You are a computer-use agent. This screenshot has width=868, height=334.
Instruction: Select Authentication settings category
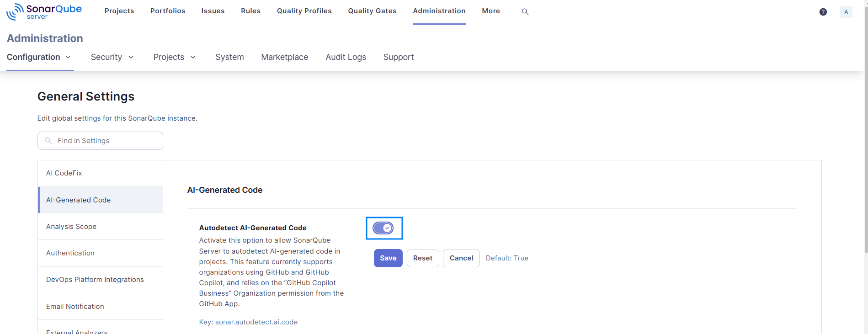100,253
